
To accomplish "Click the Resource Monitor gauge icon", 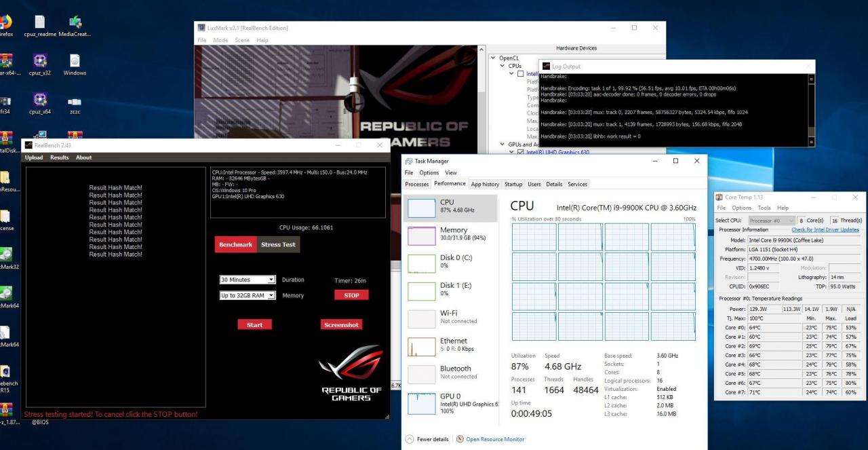I will coord(460,439).
